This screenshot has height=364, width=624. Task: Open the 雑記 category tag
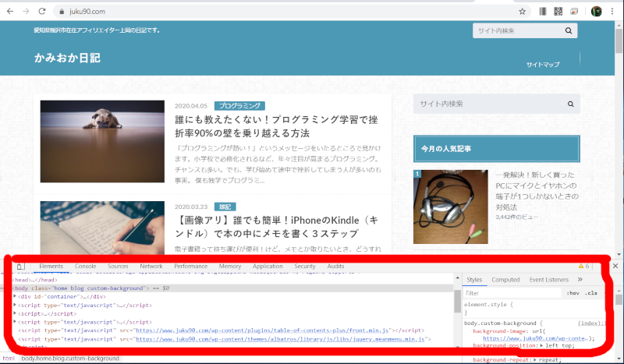225,207
